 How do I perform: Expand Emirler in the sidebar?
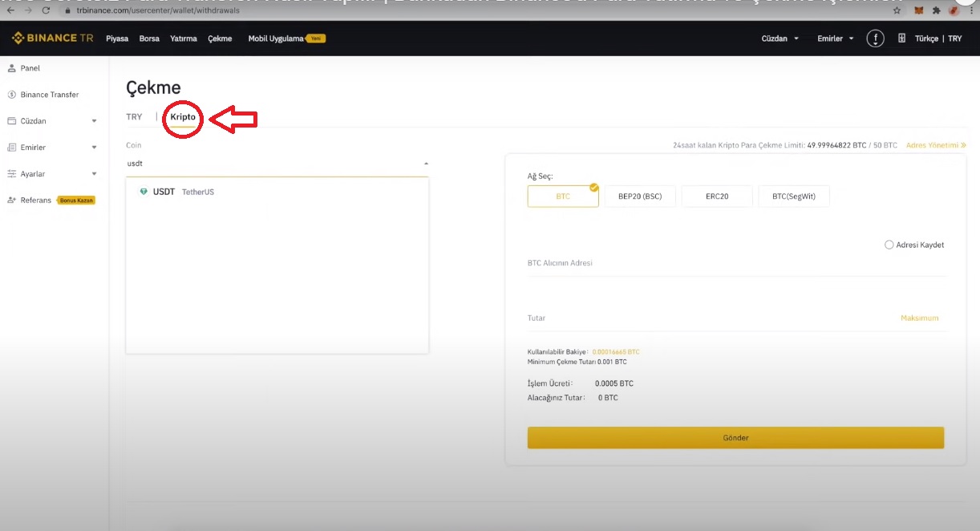(94, 148)
